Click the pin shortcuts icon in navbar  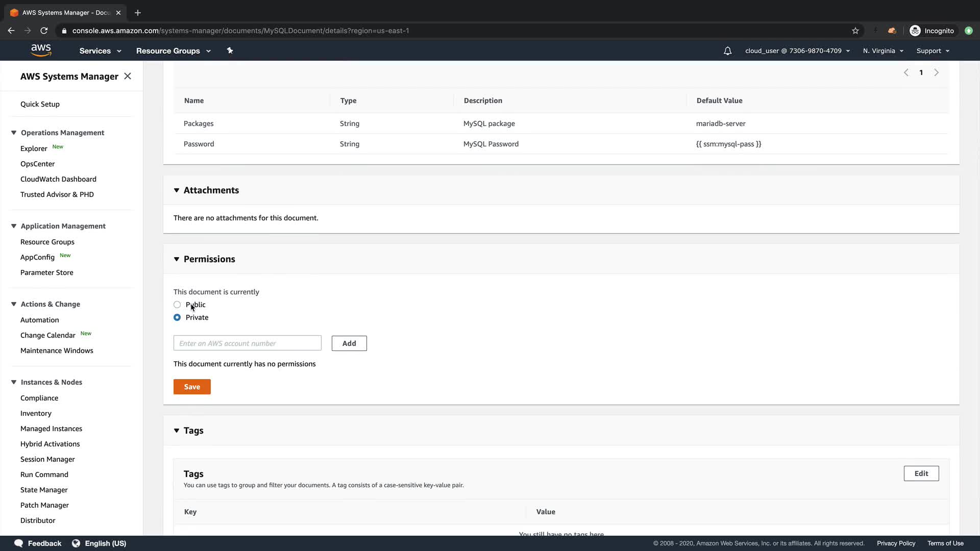coord(230,51)
